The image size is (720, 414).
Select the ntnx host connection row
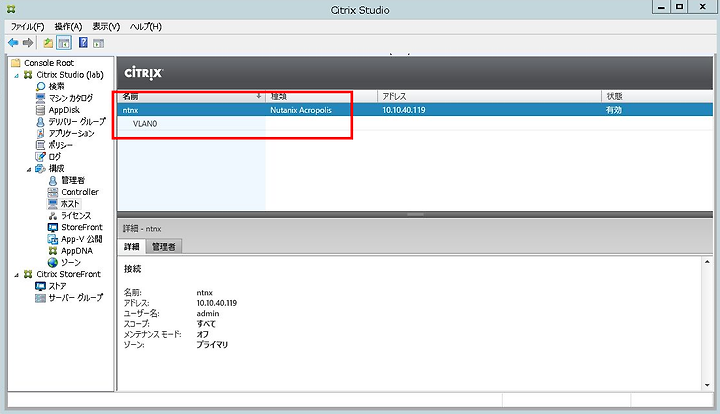tap(415, 110)
